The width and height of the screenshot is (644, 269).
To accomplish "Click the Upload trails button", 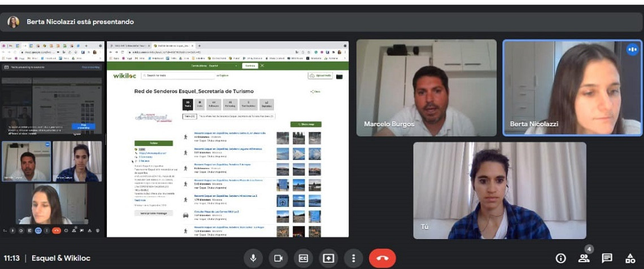I will click(x=320, y=76).
